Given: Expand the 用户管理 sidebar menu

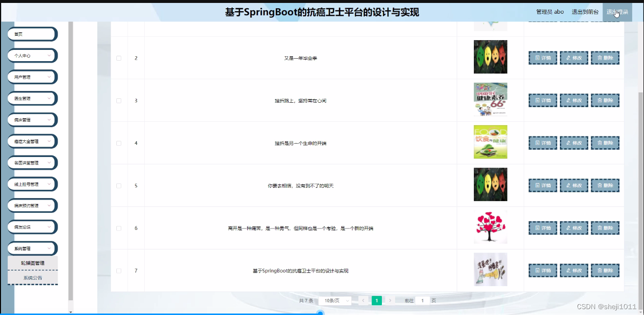Looking at the screenshot, I should click(32, 77).
